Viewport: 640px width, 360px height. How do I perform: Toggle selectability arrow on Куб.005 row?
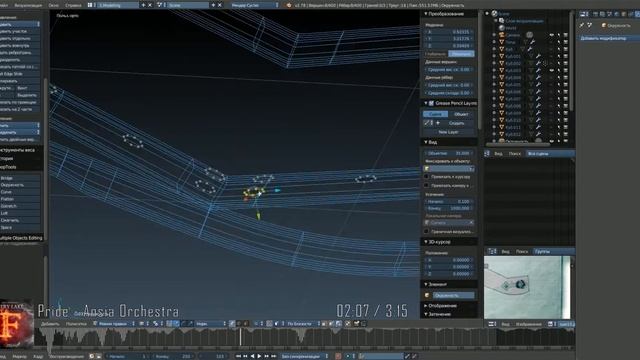click(x=559, y=84)
